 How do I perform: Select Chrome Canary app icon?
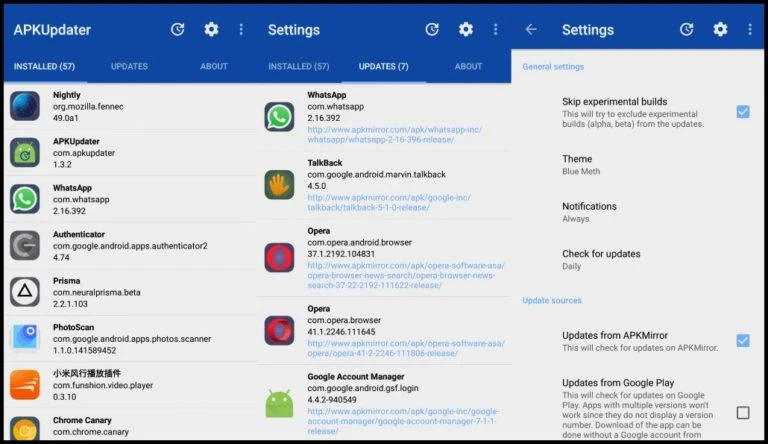click(x=24, y=428)
